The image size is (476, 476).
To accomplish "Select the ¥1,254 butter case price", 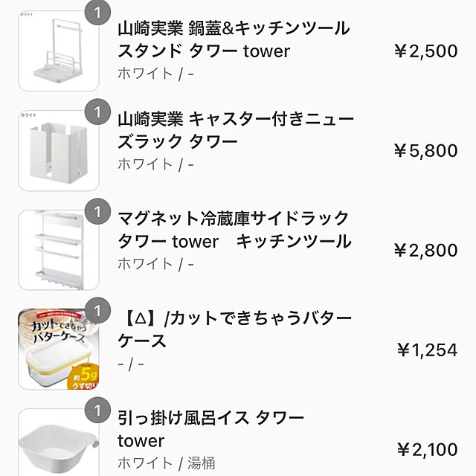I will point(427,350).
